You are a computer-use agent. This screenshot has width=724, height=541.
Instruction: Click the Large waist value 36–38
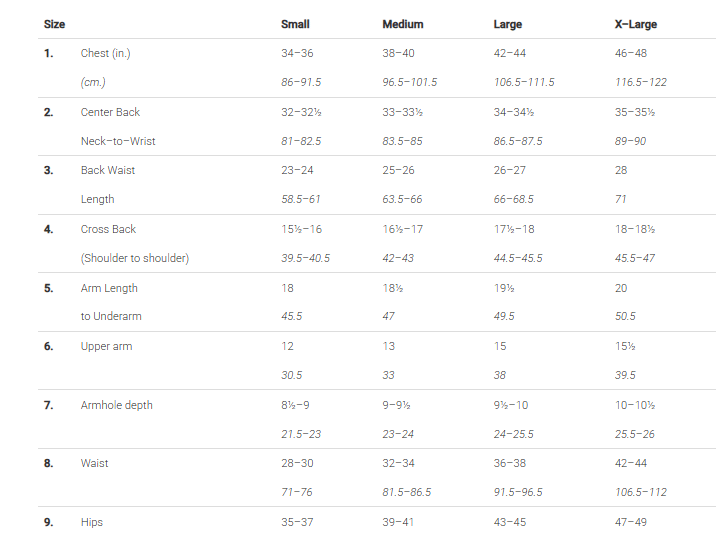click(510, 463)
